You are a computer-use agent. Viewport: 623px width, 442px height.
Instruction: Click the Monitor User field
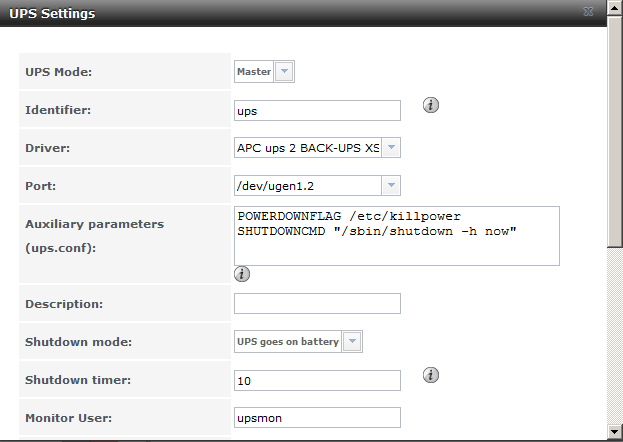(x=317, y=417)
